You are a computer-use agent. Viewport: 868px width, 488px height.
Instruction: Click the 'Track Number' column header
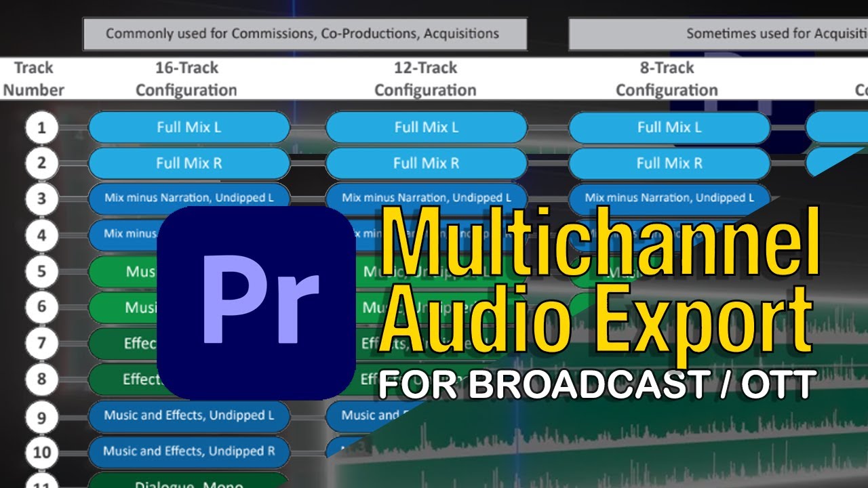(33, 79)
